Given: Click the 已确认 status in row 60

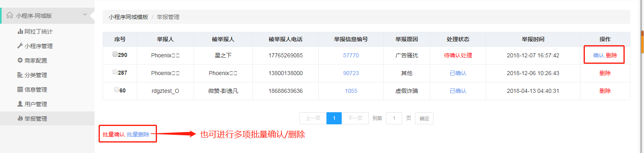Looking at the screenshot, I should point(458,91).
